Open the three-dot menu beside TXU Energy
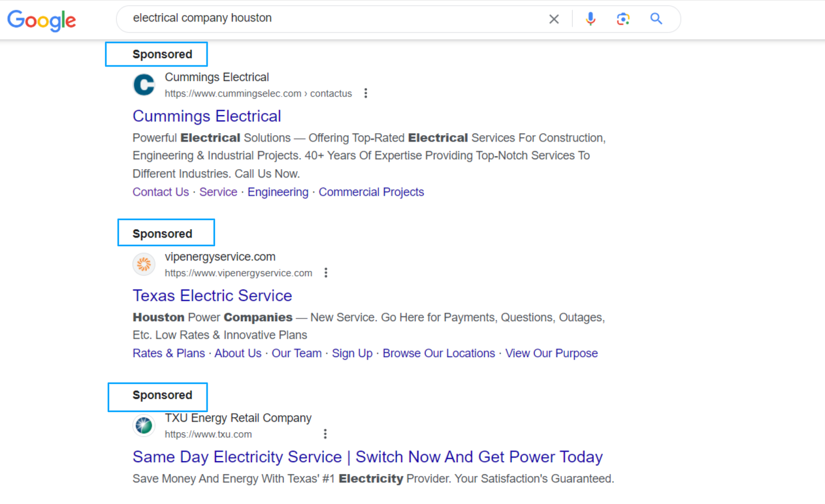The width and height of the screenshot is (825, 504). (325, 433)
